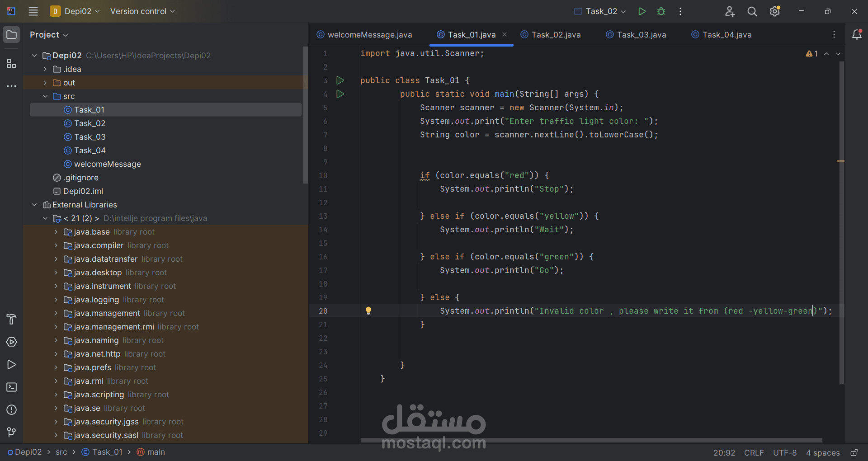Open the notifications bell

click(x=857, y=35)
